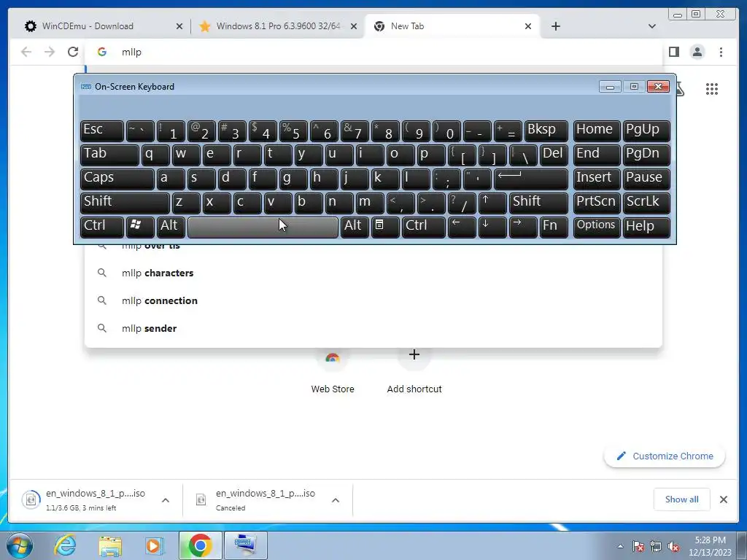
Task: Dismiss the downloads bar with X
Action: coord(724,499)
